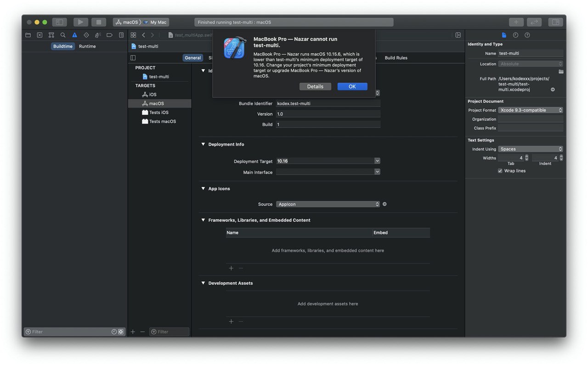Image resolution: width=588 pixels, height=366 pixels.
Task: Collapse the Deployment Info section
Action: [x=203, y=144]
